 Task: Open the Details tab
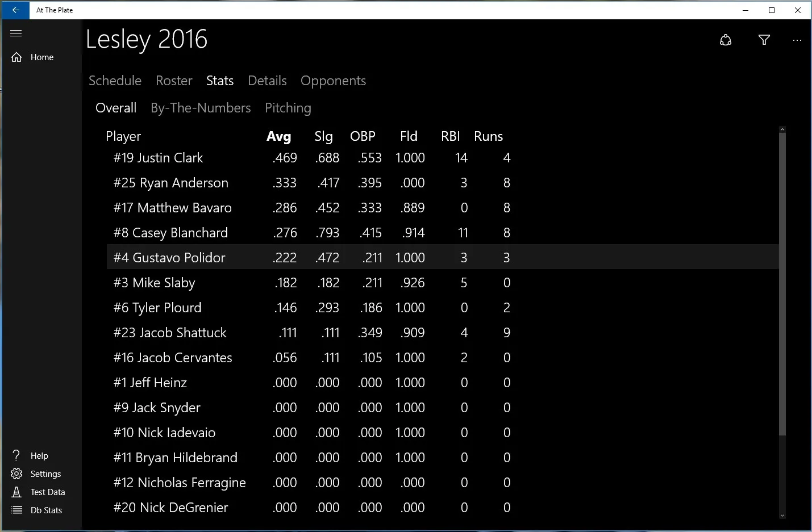[x=267, y=81]
